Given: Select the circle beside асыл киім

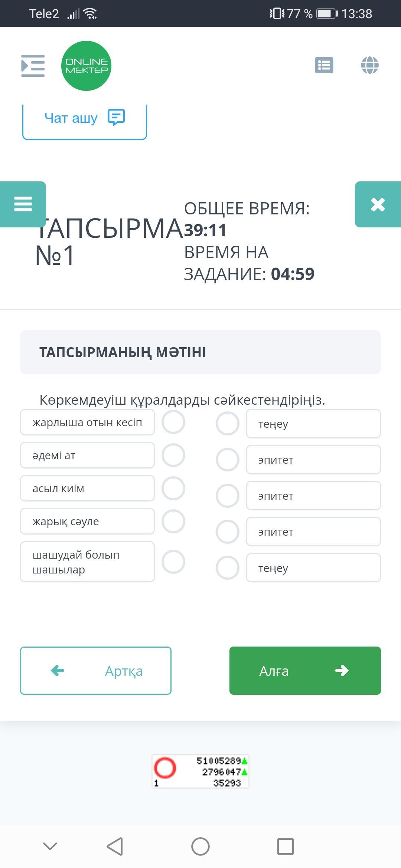Looking at the screenshot, I should coord(173,488).
